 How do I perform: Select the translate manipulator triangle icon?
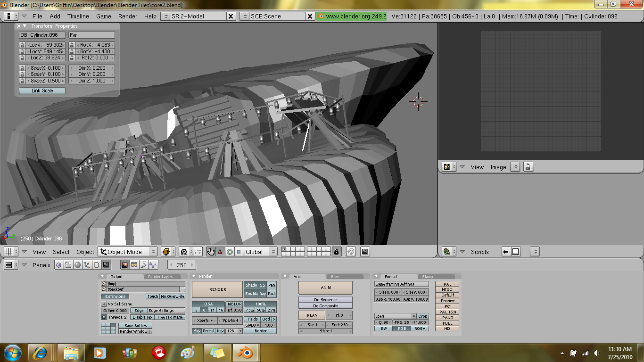[x=220, y=252]
